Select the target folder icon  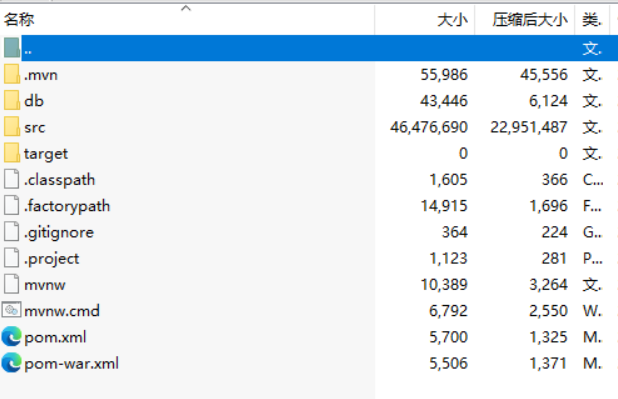point(12,153)
